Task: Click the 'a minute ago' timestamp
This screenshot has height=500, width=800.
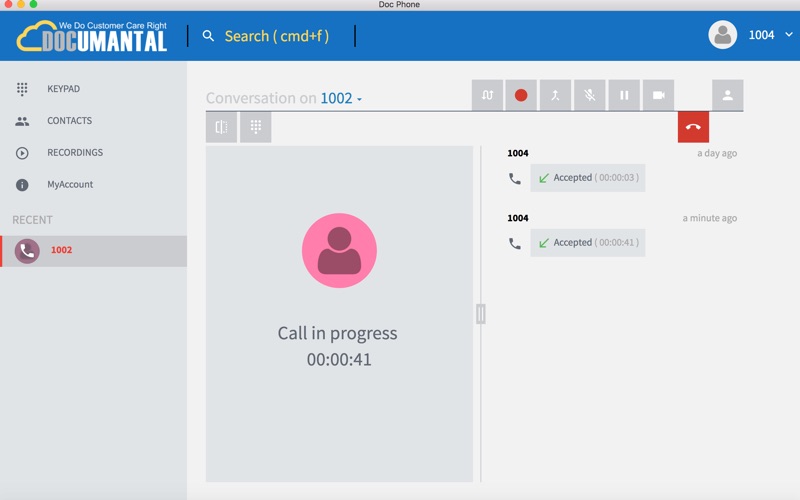Action: (710, 218)
